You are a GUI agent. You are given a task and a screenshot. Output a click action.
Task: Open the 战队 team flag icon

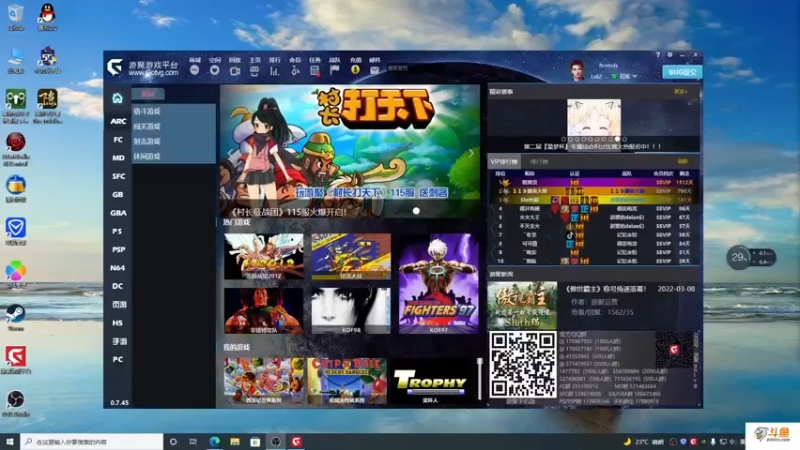(335, 70)
